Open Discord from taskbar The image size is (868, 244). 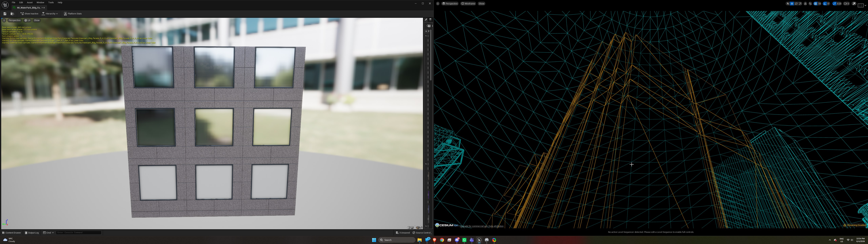click(457, 240)
